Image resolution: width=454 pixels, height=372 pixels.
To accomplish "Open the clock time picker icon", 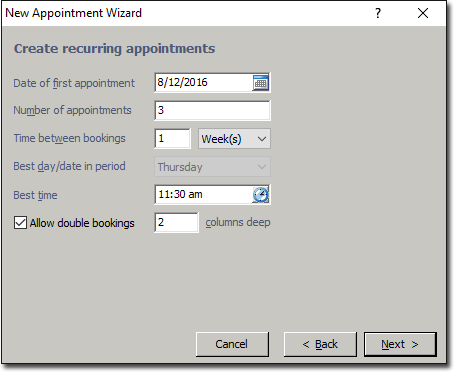I will [260, 195].
